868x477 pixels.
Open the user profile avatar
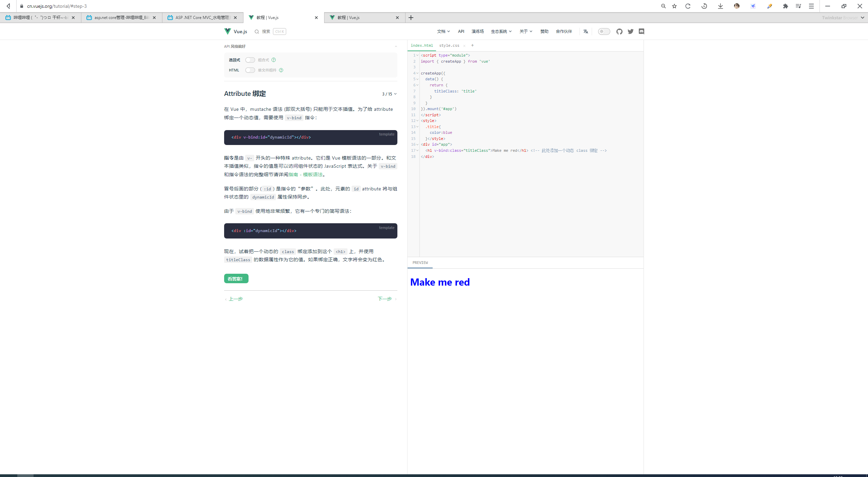tap(737, 6)
